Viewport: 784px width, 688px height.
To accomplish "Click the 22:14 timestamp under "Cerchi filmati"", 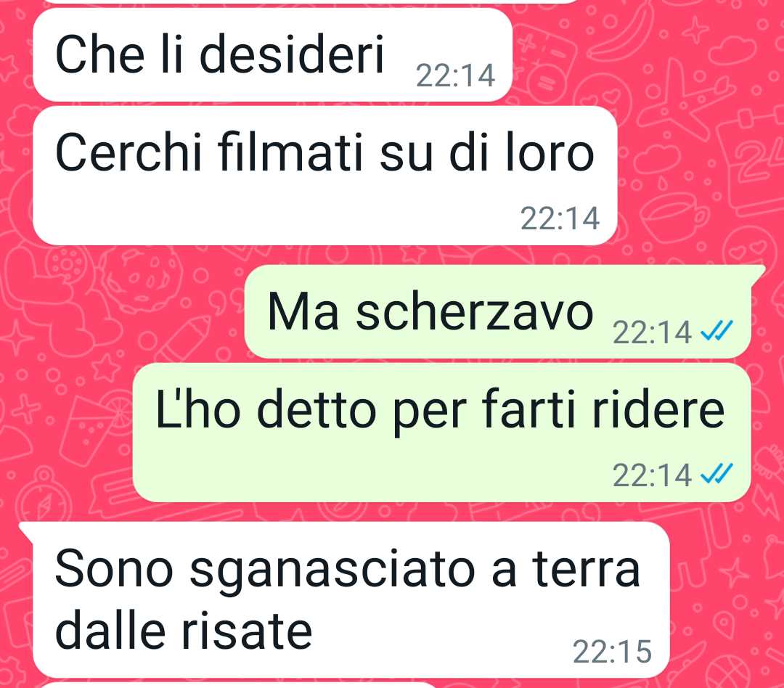I will 560,218.
